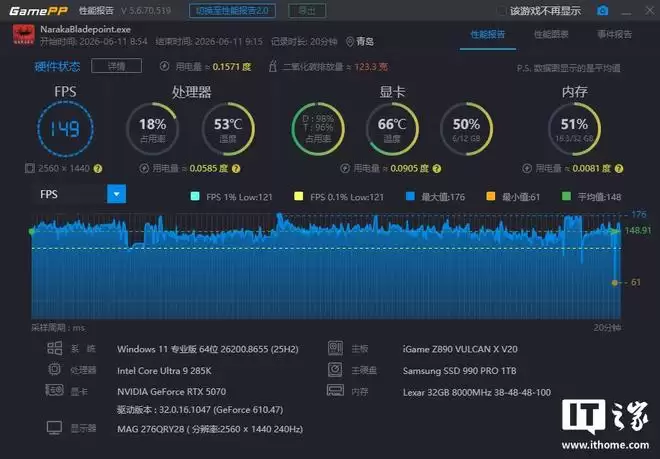Take a screenshot with the camera icon
The image size is (660, 459).
click(602, 11)
